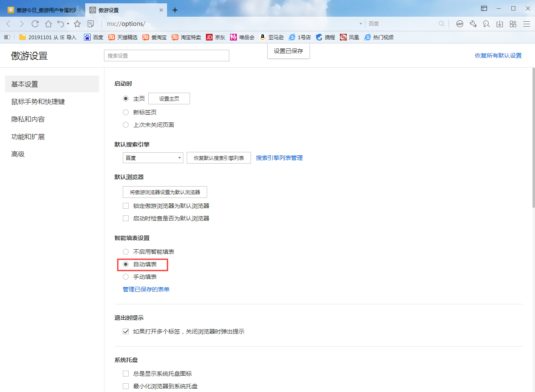Viewport: 535px width, 392px height.
Task: Select 高级 in the settings sidebar
Action: [x=18, y=154]
